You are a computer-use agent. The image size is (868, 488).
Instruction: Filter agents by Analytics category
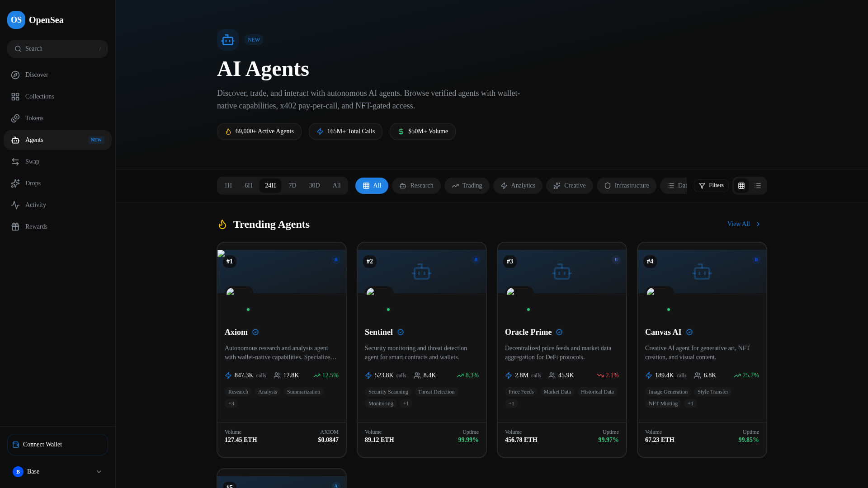[x=518, y=186]
